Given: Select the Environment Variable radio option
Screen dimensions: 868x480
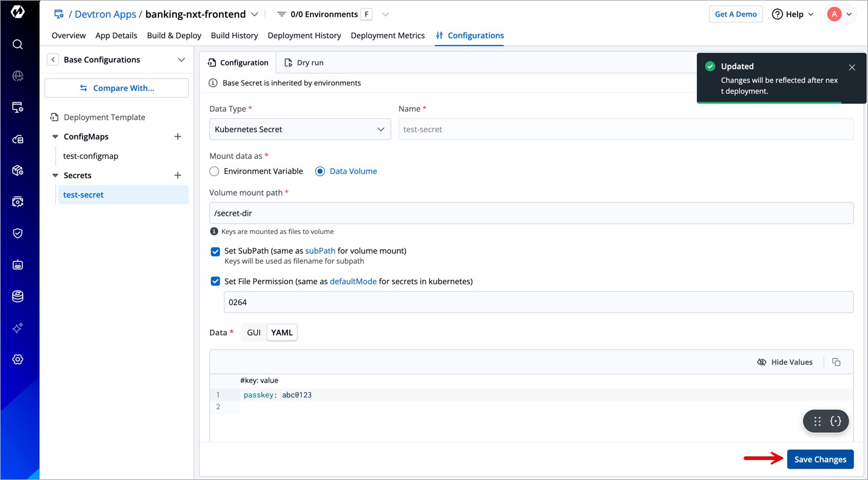Looking at the screenshot, I should [214, 172].
